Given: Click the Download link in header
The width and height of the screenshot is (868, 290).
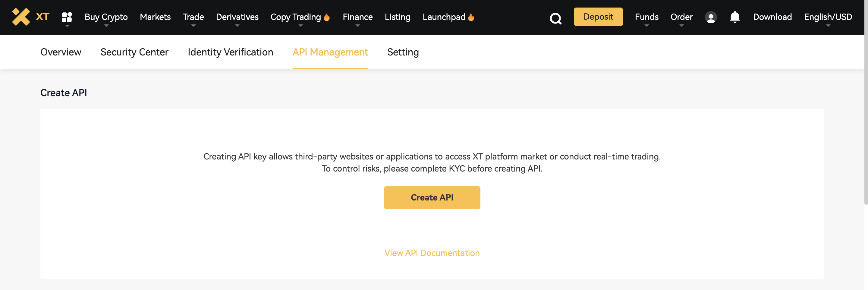Looking at the screenshot, I should (x=772, y=17).
